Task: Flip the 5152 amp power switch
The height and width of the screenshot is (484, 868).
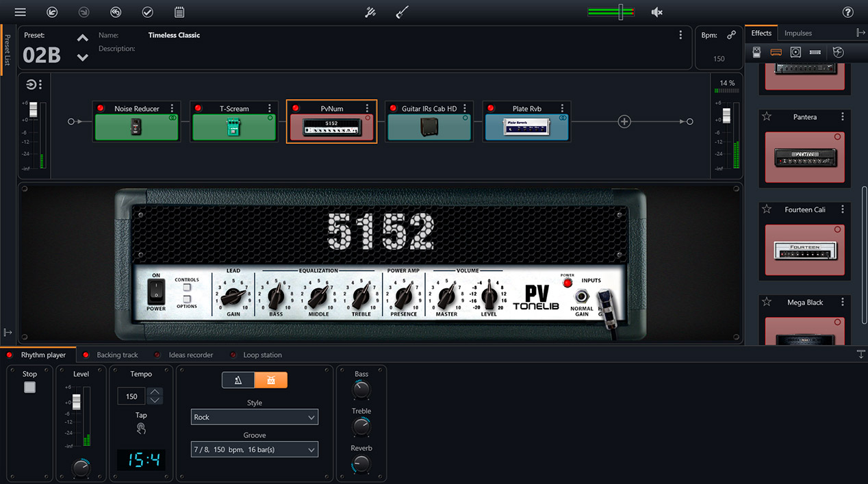Action: tap(156, 292)
